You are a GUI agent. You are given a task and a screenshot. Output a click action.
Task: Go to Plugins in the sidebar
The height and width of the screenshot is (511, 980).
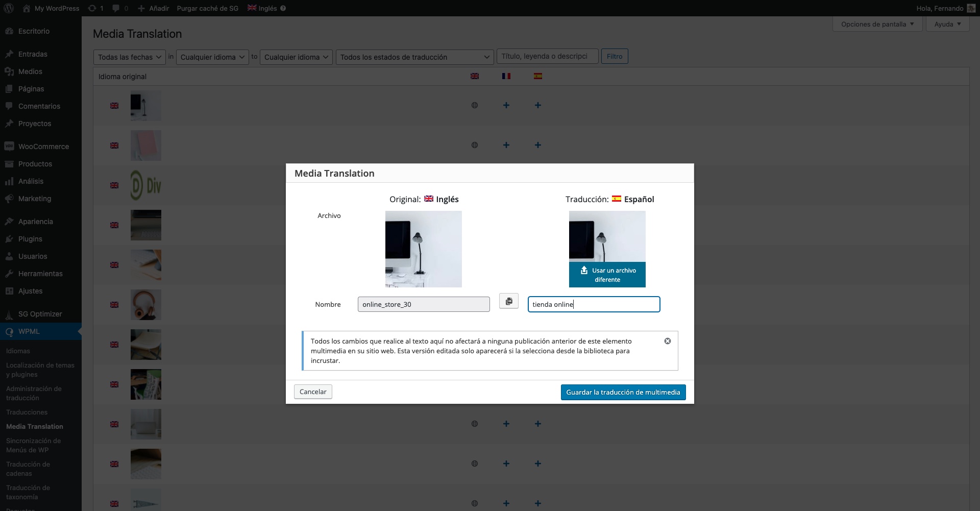pyautogui.click(x=30, y=239)
